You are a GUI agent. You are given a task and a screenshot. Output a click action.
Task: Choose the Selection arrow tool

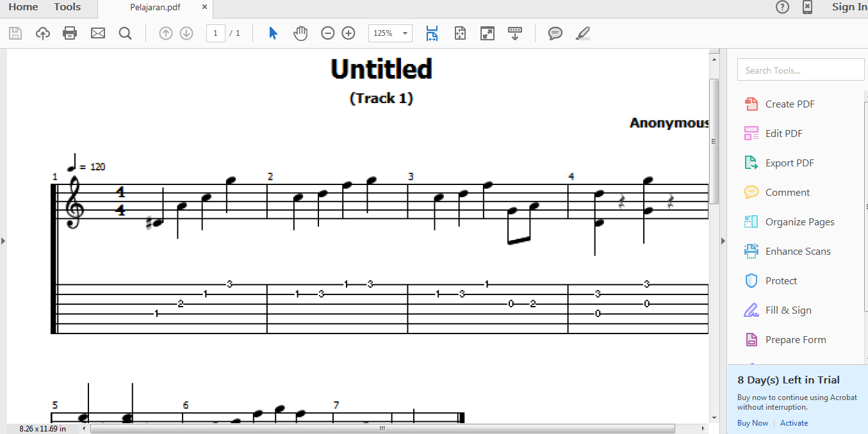coord(274,33)
